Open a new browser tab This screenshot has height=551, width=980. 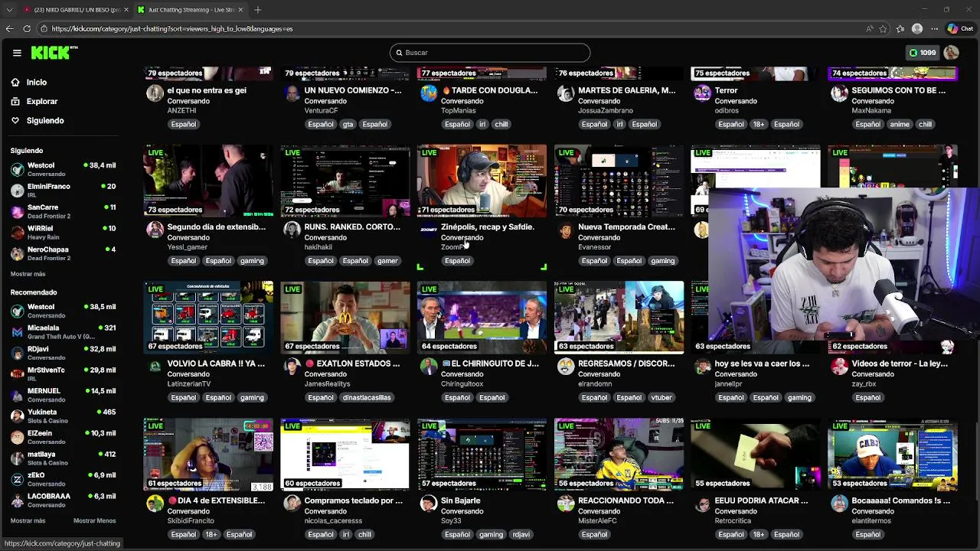pyautogui.click(x=258, y=10)
